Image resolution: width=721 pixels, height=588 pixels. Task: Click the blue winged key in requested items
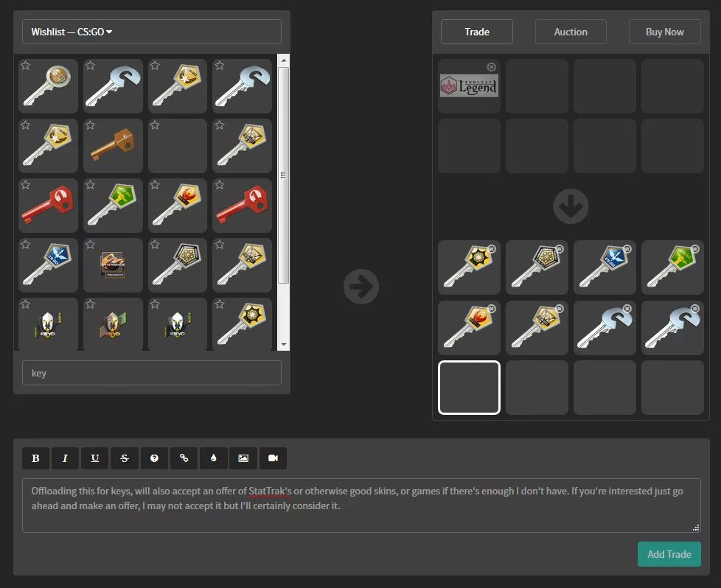[605, 267]
